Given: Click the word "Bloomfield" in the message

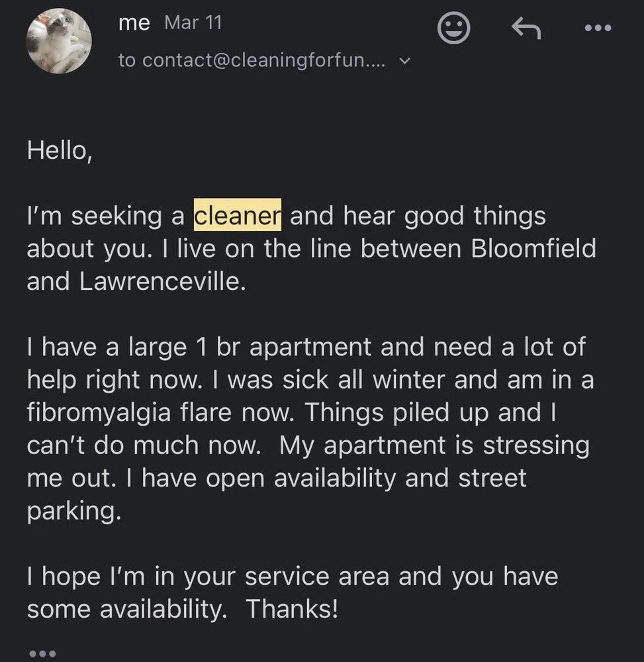Looking at the screenshot, I should point(533,248).
